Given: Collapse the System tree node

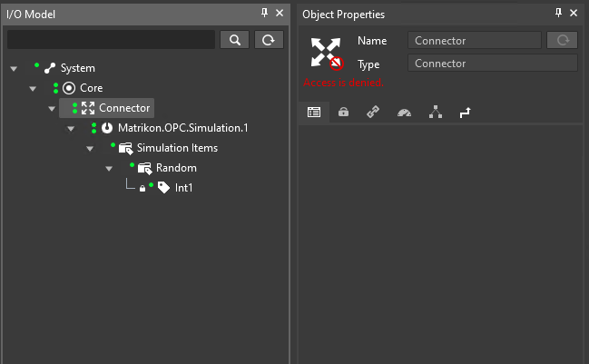Looking at the screenshot, I should (14, 69).
